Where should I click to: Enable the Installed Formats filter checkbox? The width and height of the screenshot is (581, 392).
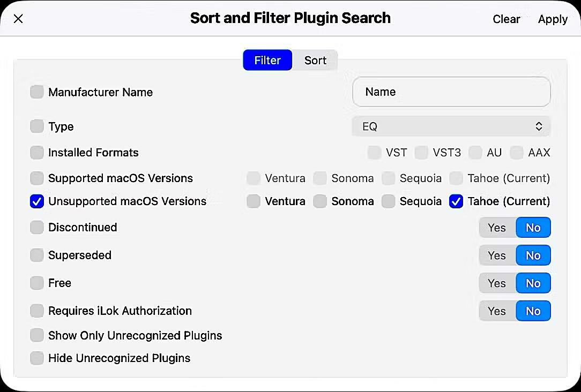click(x=36, y=153)
